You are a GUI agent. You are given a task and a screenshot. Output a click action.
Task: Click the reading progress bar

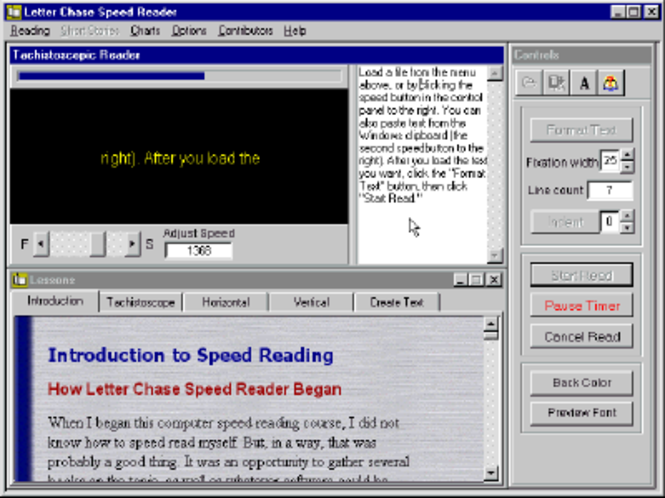point(179,76)
